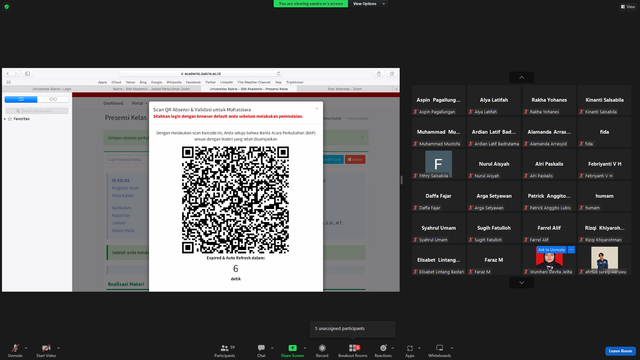Click the Safari share icon
The width and height of the screenshot is (640, 360).
pos(379,73)
